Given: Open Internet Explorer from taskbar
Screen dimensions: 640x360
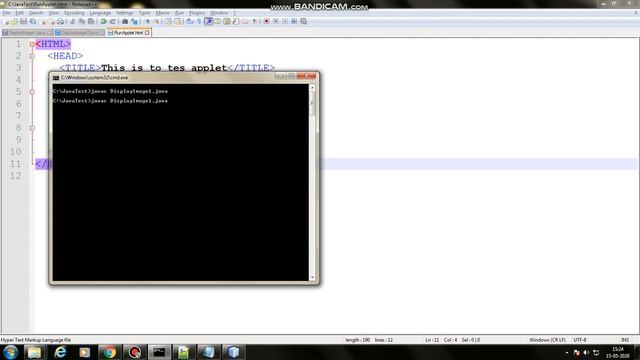Looking at the screenshot, I should pyautogui.click(x=60, y=352).
